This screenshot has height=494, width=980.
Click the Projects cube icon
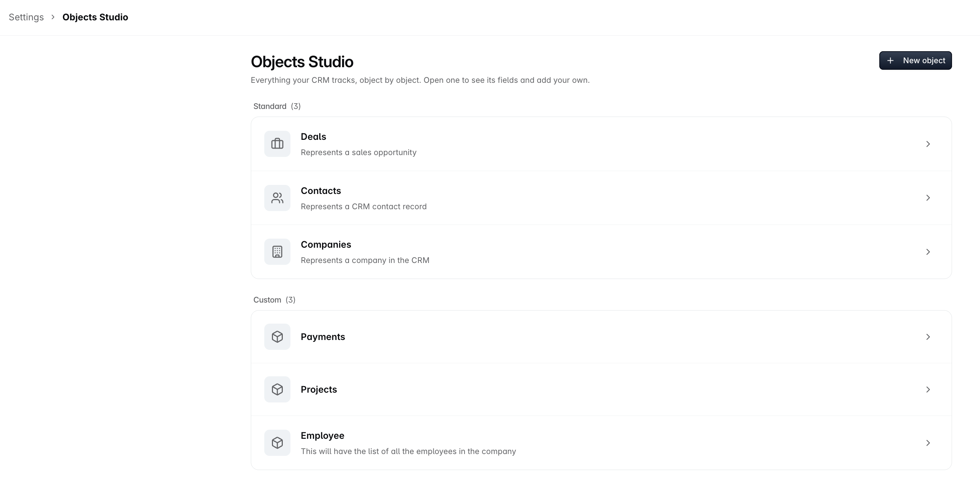point(277,389)
